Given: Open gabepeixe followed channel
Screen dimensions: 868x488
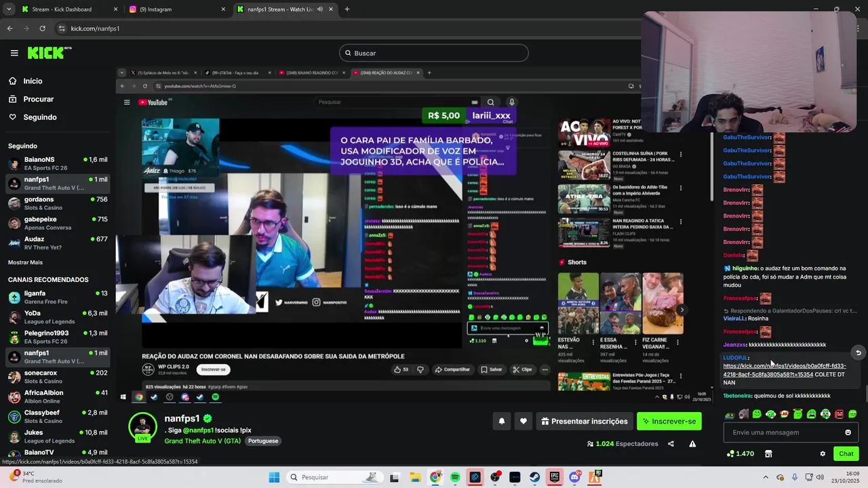Looking at the screenshot, I should (58, 223).
